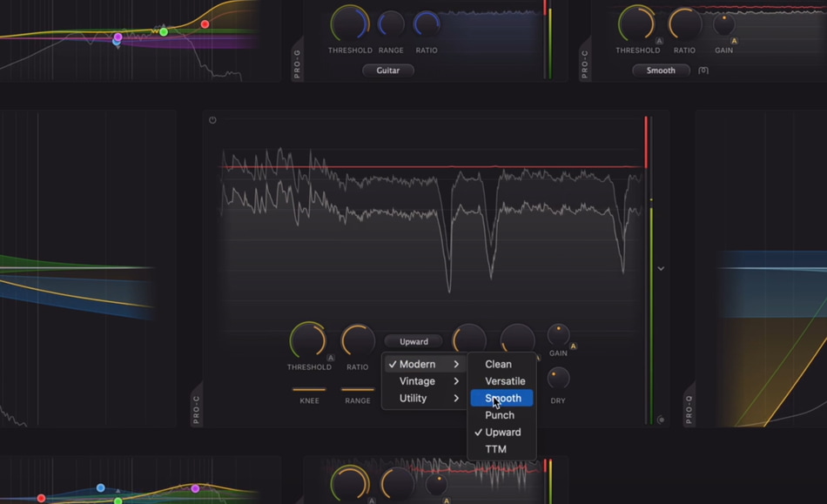Click the center Pro-C GAIN knob

558,335
